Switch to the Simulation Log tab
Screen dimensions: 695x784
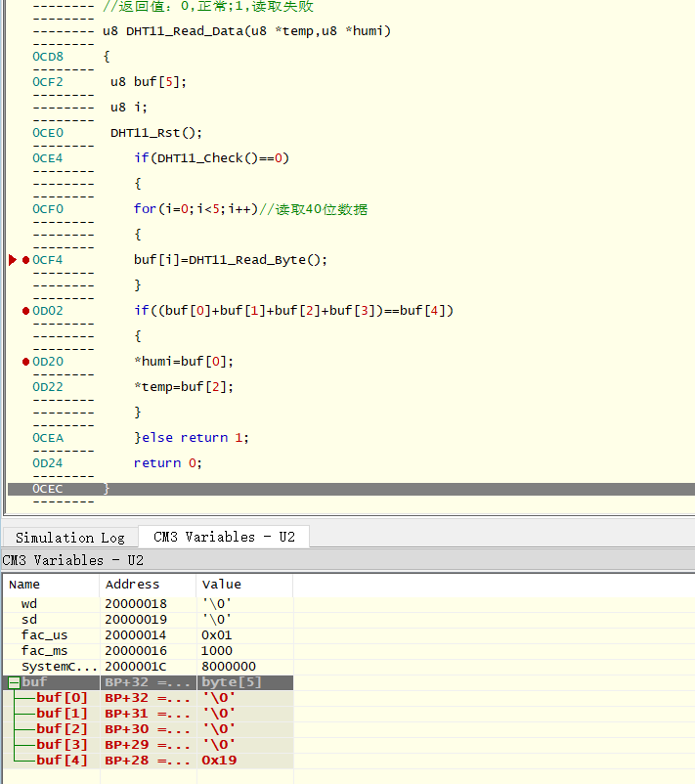[70, 538]
